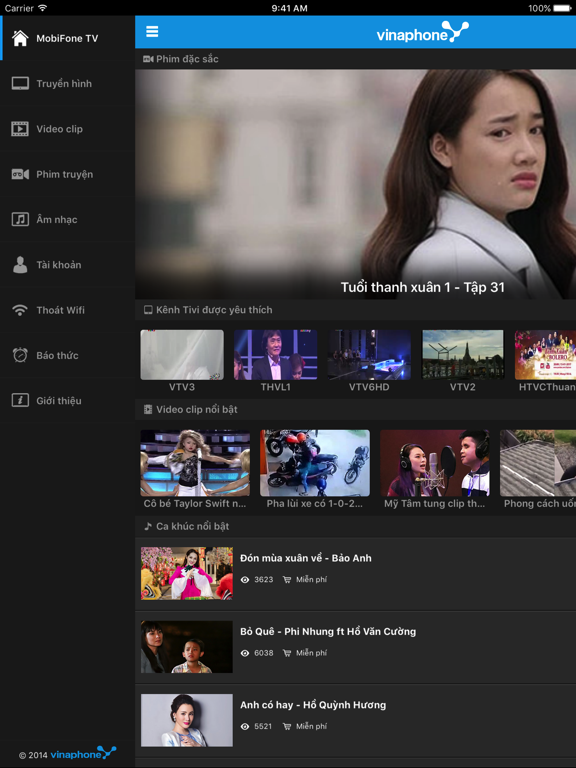Open Tài khoản account menu item
Viewport: 576px width, 768px height.
point(68,265)
